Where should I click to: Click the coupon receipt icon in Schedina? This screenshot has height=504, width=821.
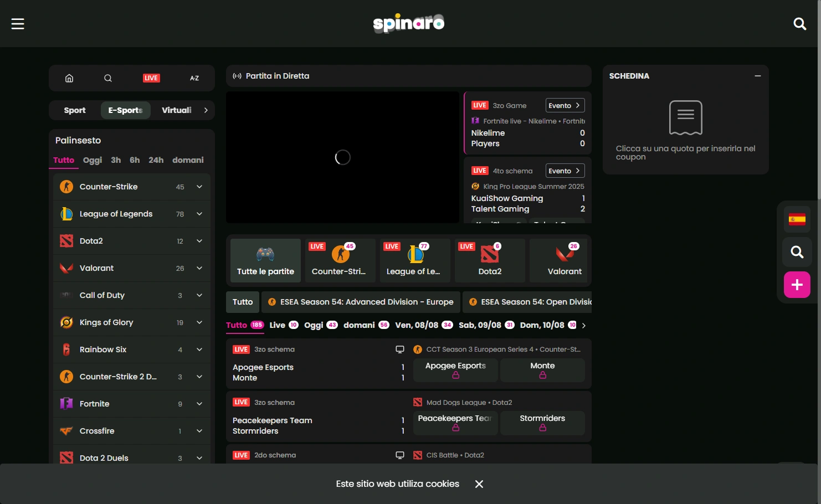(686, 117)
